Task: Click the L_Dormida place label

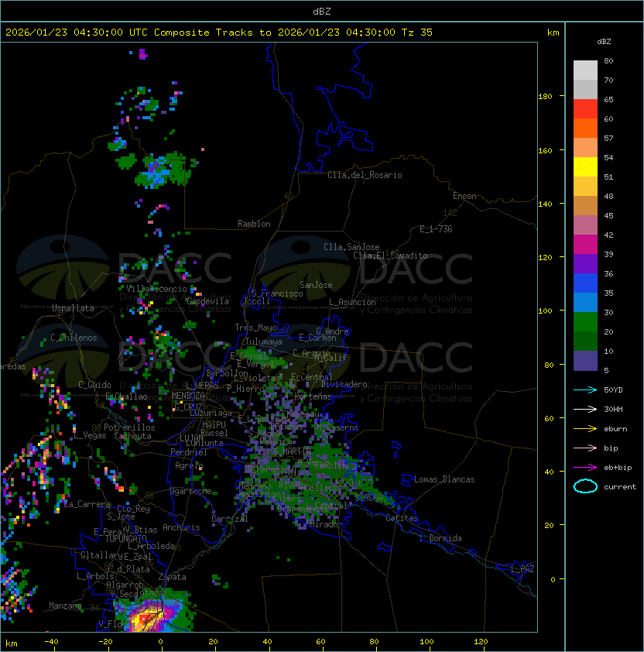Action: (x=440, y=538)
